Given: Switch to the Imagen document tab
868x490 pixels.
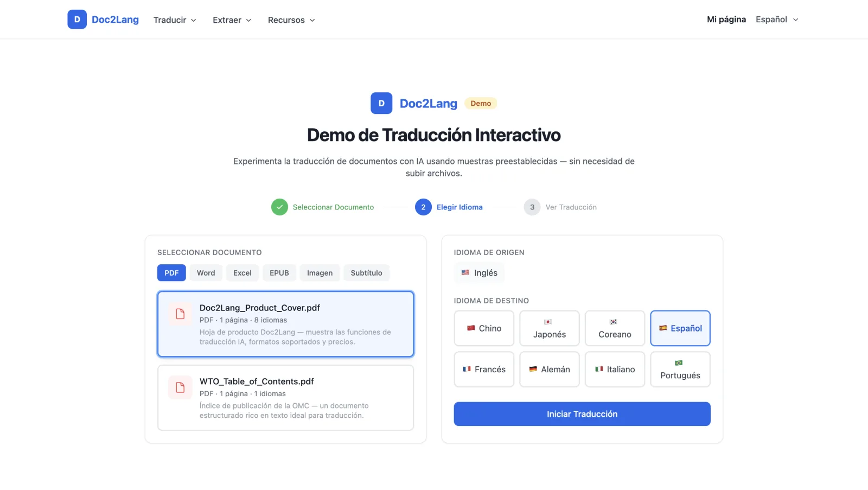Looking at the screenshot, I should (x=320, y=273).
